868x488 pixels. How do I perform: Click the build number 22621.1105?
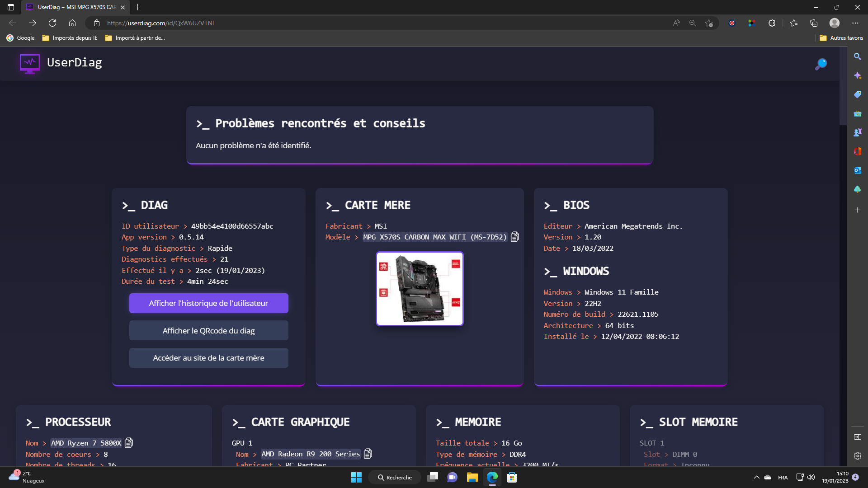click(638, 314)
